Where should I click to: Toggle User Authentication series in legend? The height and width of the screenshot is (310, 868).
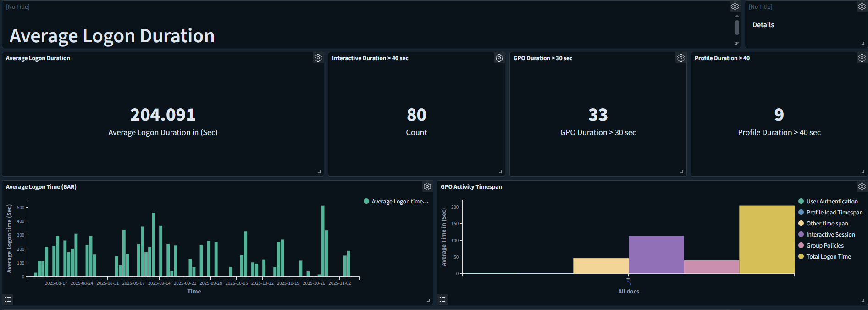click(832, 202)
